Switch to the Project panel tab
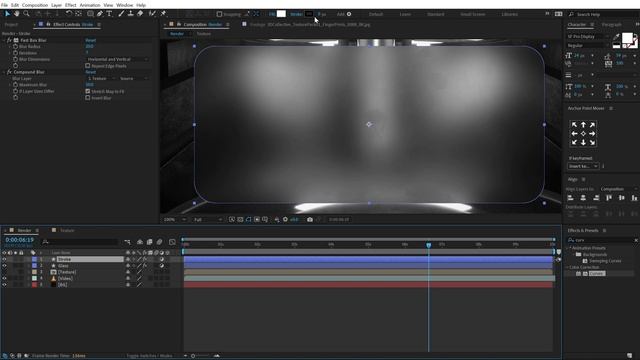Screen dimensions: 640x360 pos(11,24)
